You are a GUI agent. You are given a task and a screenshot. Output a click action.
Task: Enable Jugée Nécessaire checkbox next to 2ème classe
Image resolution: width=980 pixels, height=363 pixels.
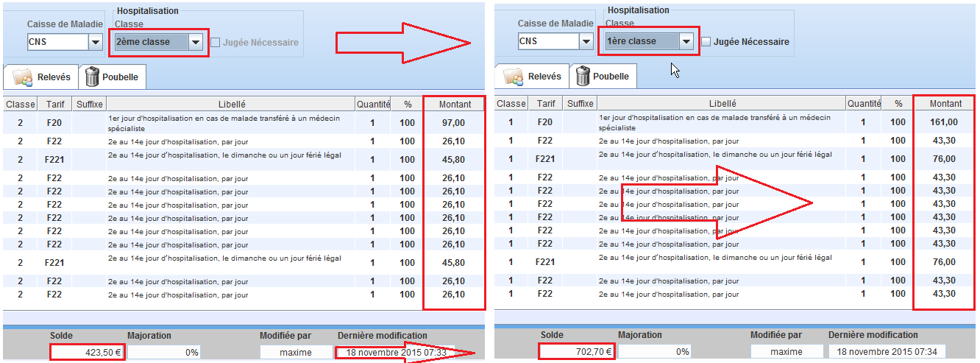[216, 43]
